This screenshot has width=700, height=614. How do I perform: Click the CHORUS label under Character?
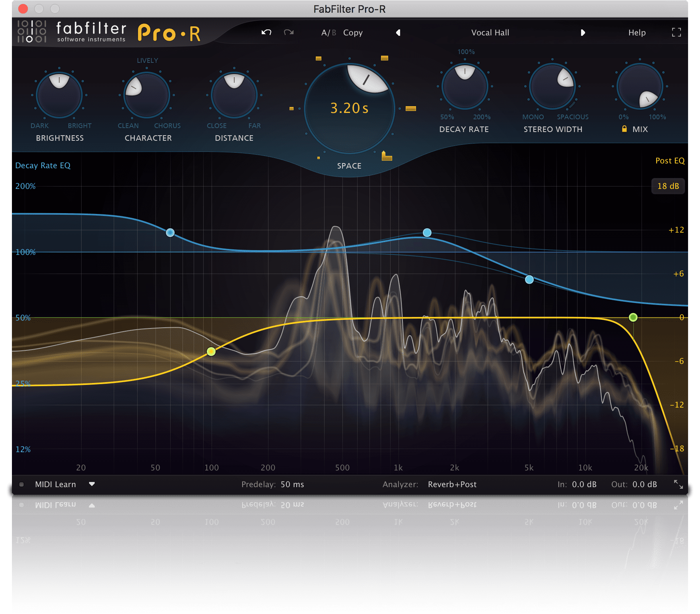167,126
